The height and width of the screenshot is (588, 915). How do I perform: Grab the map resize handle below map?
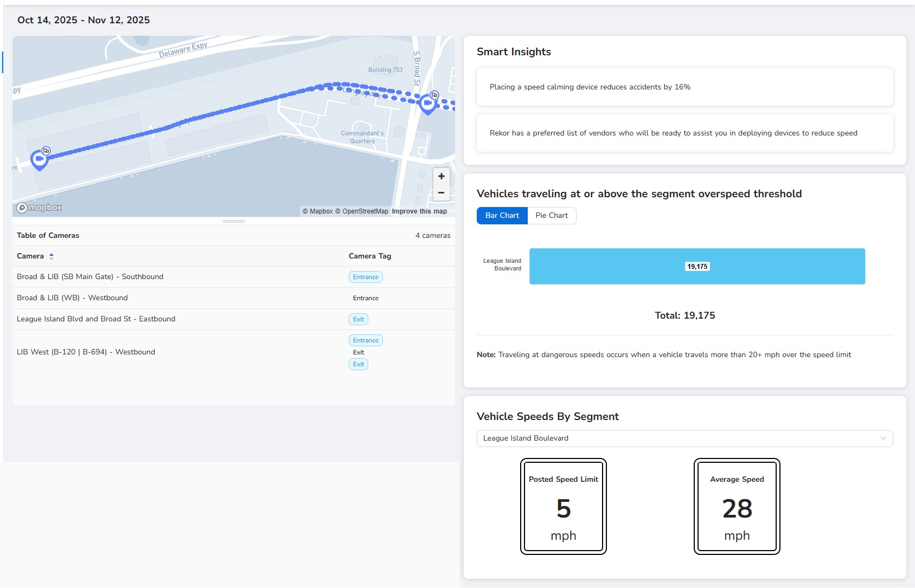[234, 221]
